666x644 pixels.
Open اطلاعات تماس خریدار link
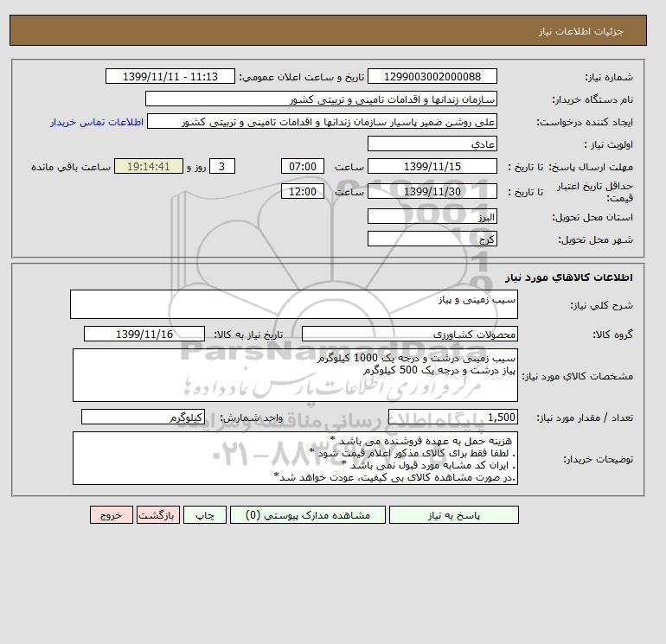coord(97,122)
